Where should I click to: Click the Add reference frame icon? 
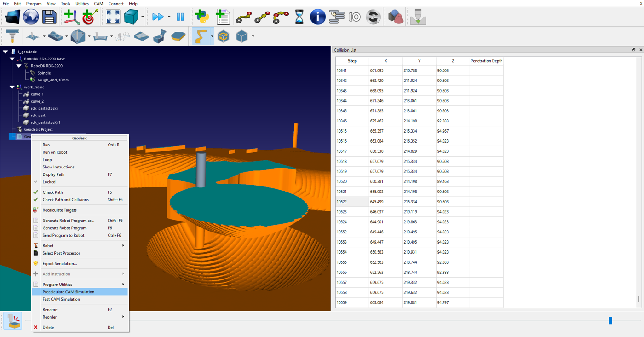click(x=71, y=17)
